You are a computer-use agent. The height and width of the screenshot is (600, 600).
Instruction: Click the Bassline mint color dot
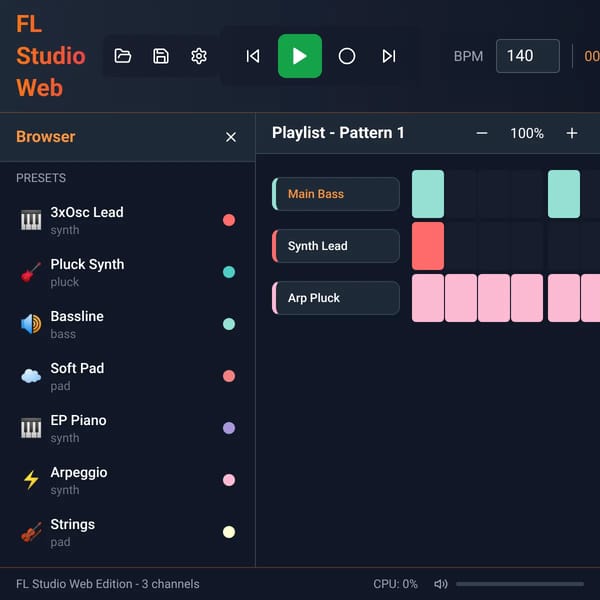coord(229,324)
